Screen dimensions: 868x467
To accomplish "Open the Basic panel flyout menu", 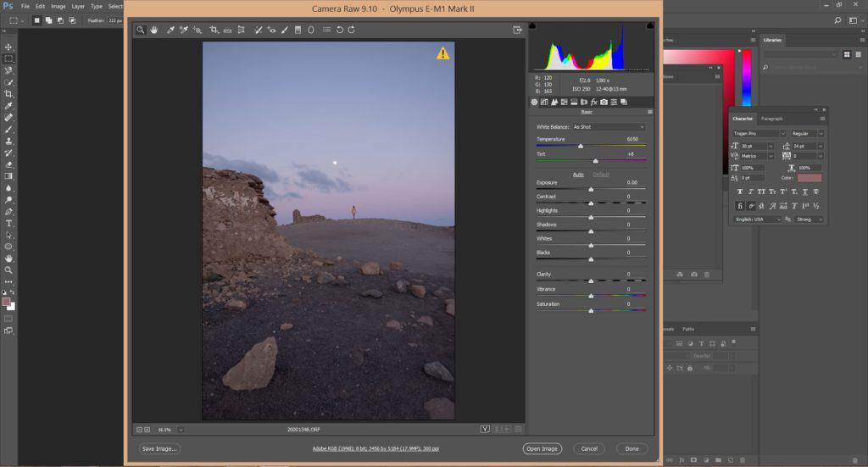I will (x=650, y=112).
